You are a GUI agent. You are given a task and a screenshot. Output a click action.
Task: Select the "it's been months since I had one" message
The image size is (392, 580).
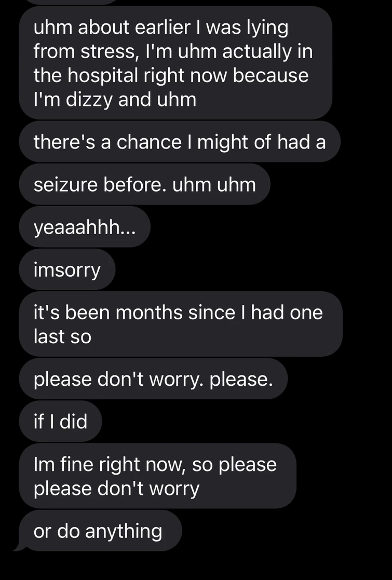(181, 324)
